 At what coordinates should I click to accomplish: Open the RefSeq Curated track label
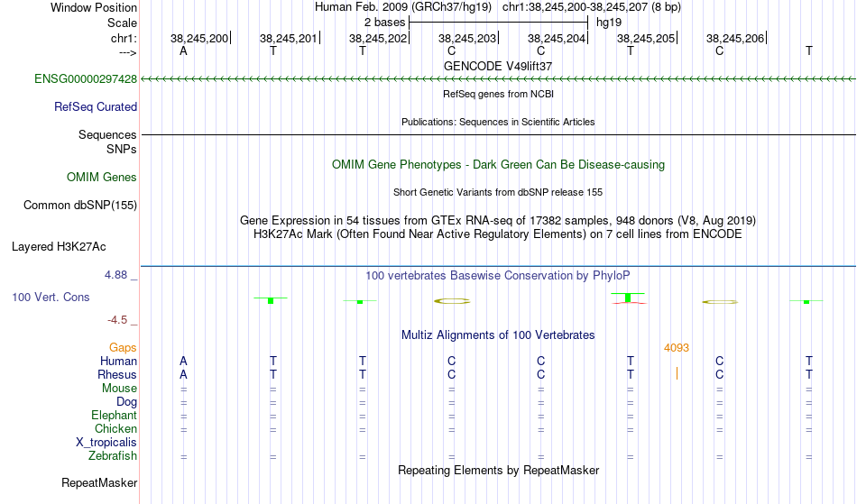(x=96, y=107)
